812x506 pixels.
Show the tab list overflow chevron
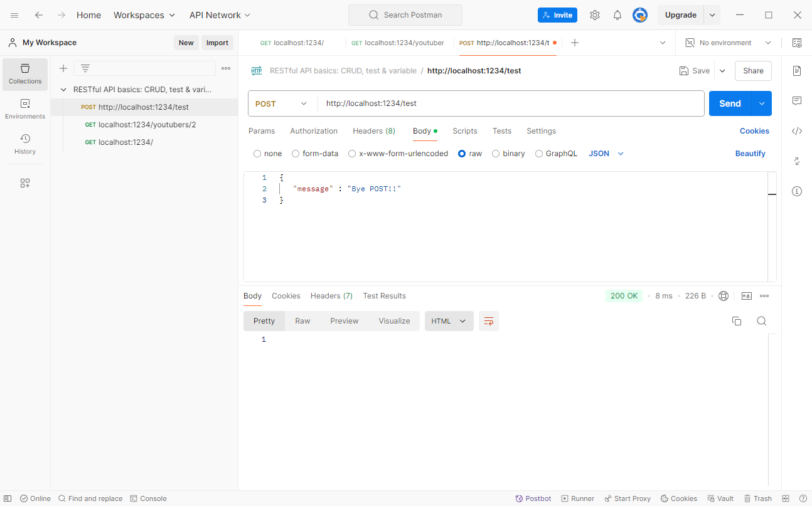click(x=663, y=43)
